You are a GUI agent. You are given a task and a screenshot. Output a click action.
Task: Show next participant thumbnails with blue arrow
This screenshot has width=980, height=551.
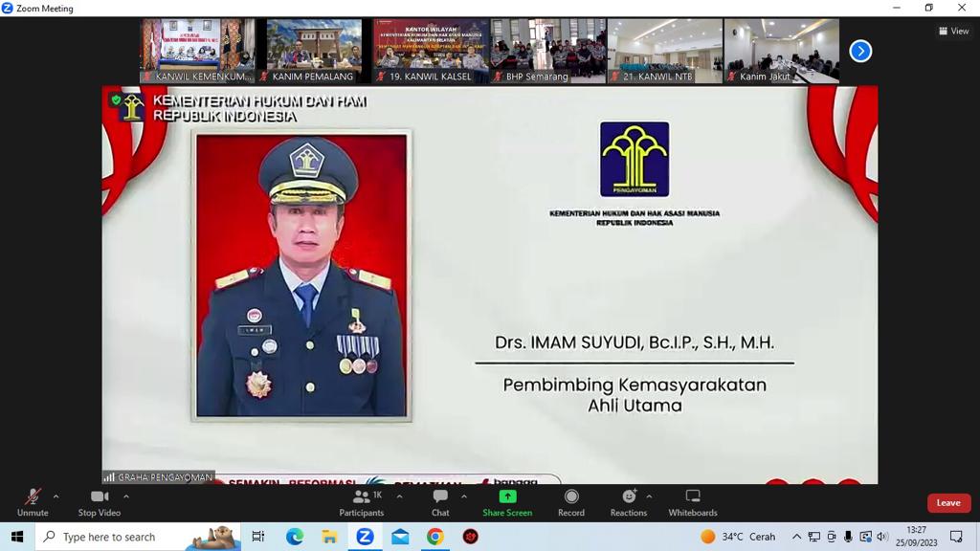coord(860,51)
